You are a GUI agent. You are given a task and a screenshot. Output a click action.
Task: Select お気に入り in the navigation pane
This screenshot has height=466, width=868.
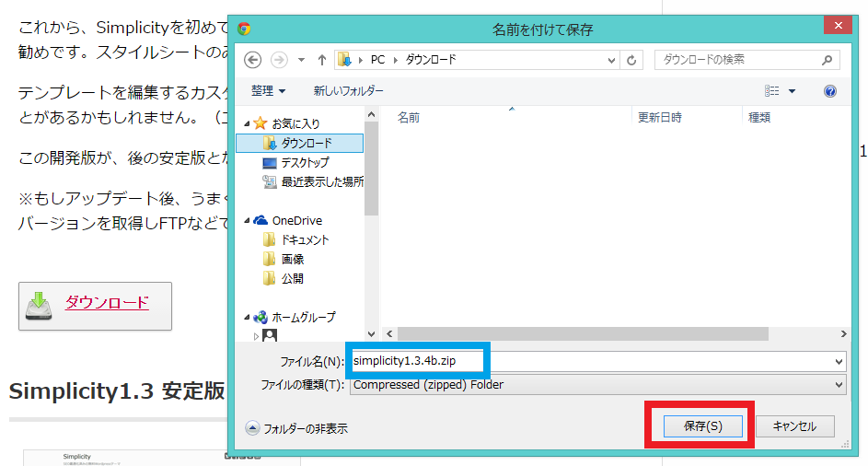[x=295, y=123]
